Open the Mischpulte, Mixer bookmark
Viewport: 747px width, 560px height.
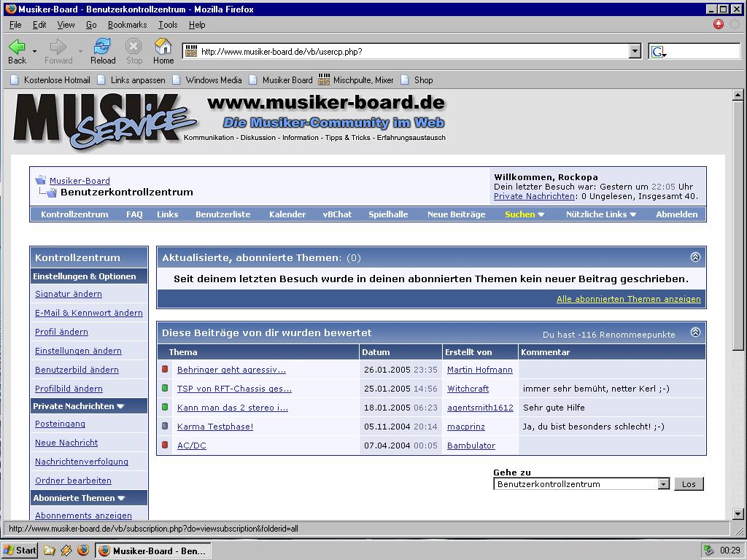click(x=356, y=80)
